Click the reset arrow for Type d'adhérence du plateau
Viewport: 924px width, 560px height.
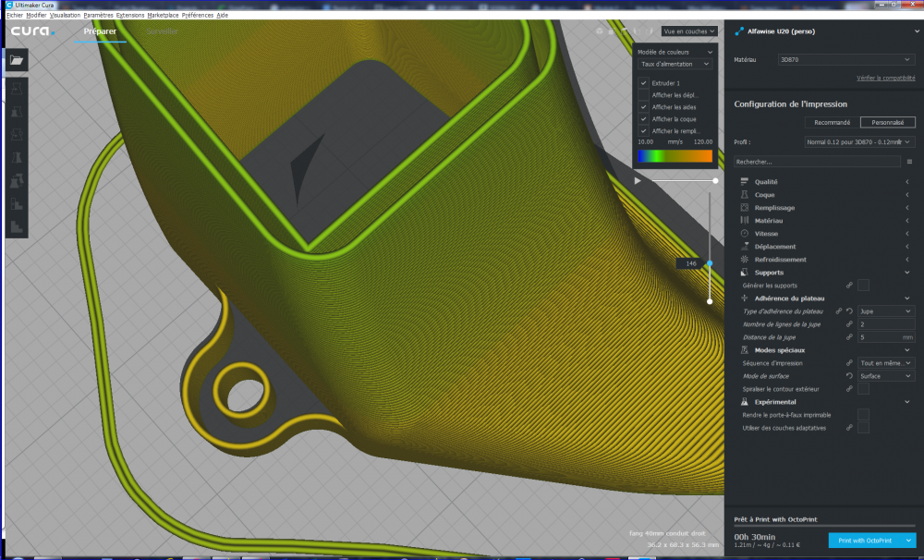[849, 311]
